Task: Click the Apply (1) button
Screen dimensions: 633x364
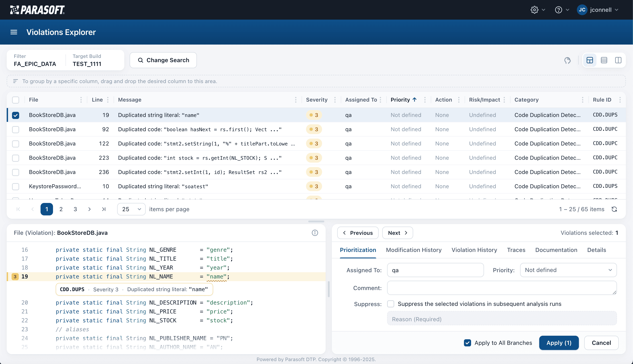Action: tap(559, 343)
